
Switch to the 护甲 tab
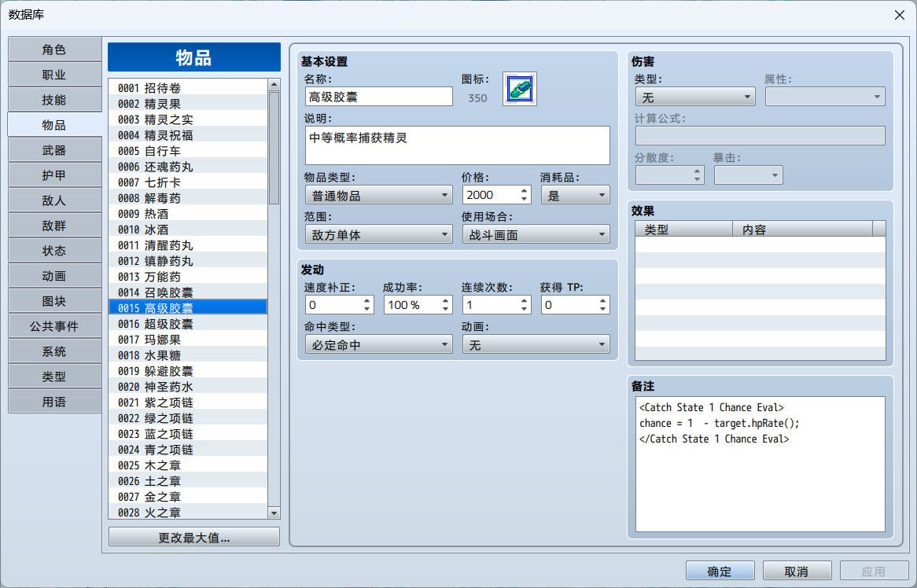(54, 175)
